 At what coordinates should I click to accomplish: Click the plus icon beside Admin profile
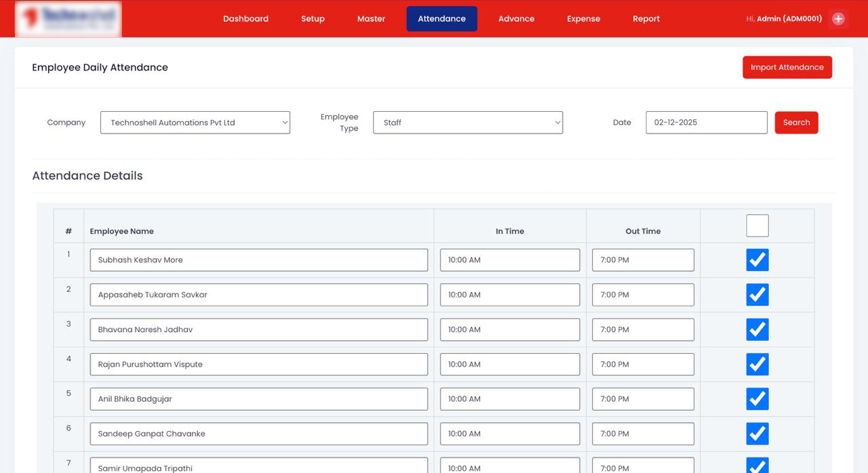click(x=838, y=18)
